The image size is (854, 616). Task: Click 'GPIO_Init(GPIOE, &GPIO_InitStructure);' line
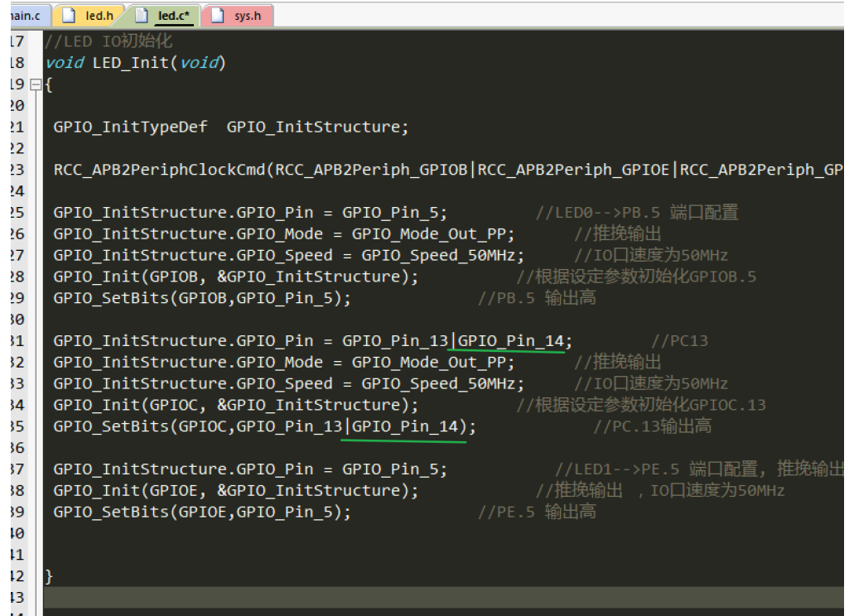click(x=236, y=491)
